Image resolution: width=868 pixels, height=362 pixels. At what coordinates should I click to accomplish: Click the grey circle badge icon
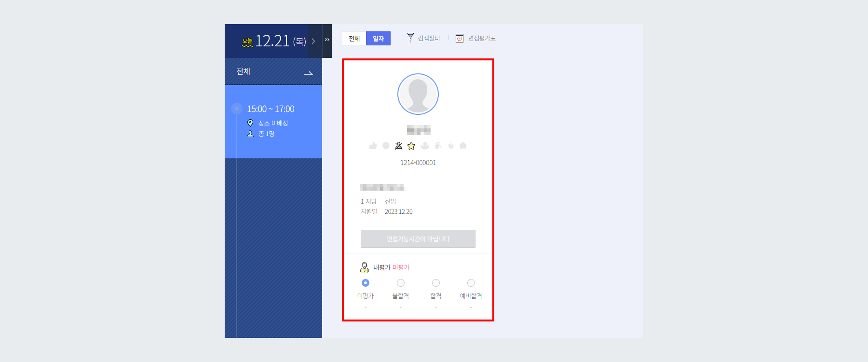pos(386,145)
